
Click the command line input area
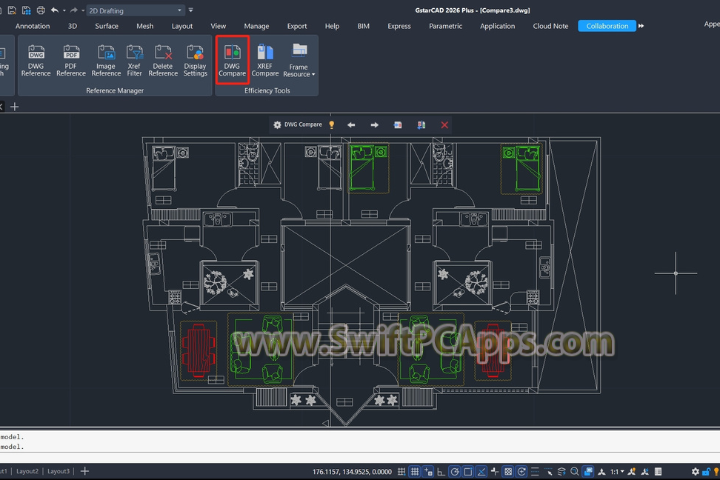[360, 458]
